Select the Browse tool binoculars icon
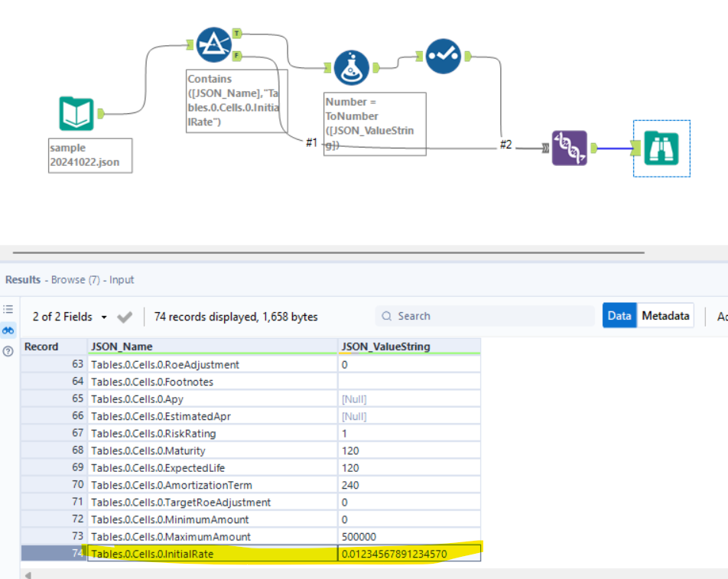The height and width of the screenshot is (579, 728). 661,148
